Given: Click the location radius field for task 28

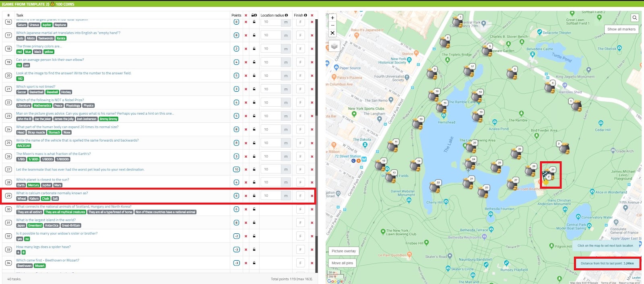Looking at the screenshot, I should coord(271,183).
